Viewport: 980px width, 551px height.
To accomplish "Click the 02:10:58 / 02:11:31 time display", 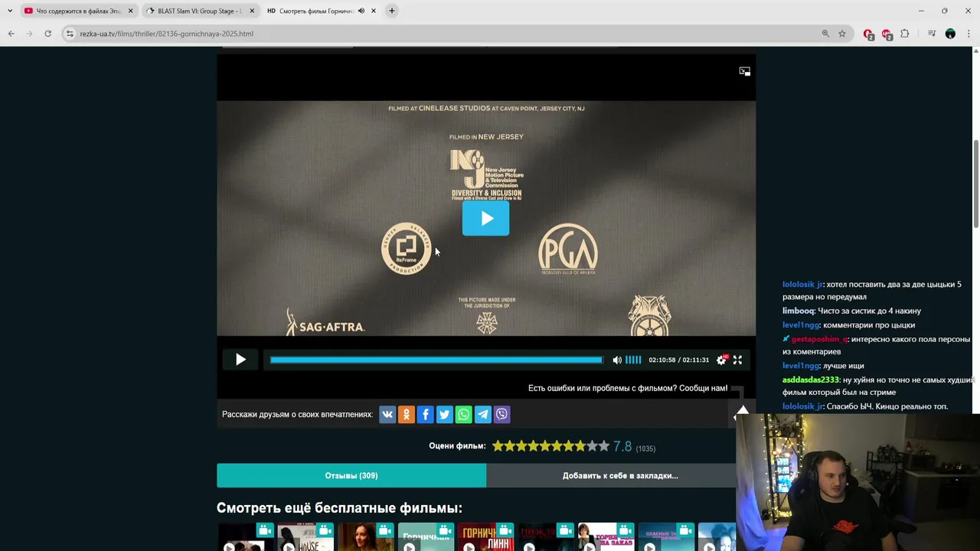I will pos(679,360).
